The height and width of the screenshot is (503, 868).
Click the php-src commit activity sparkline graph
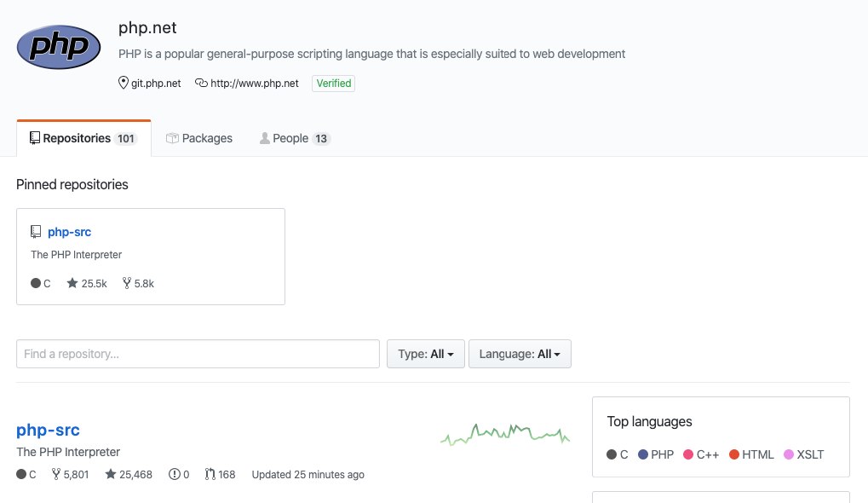[505, 434]
